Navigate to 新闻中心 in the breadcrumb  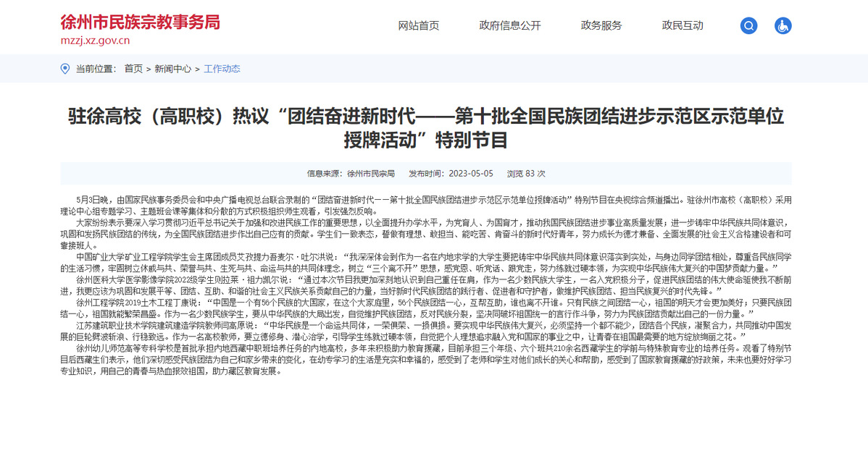[173, 69]
